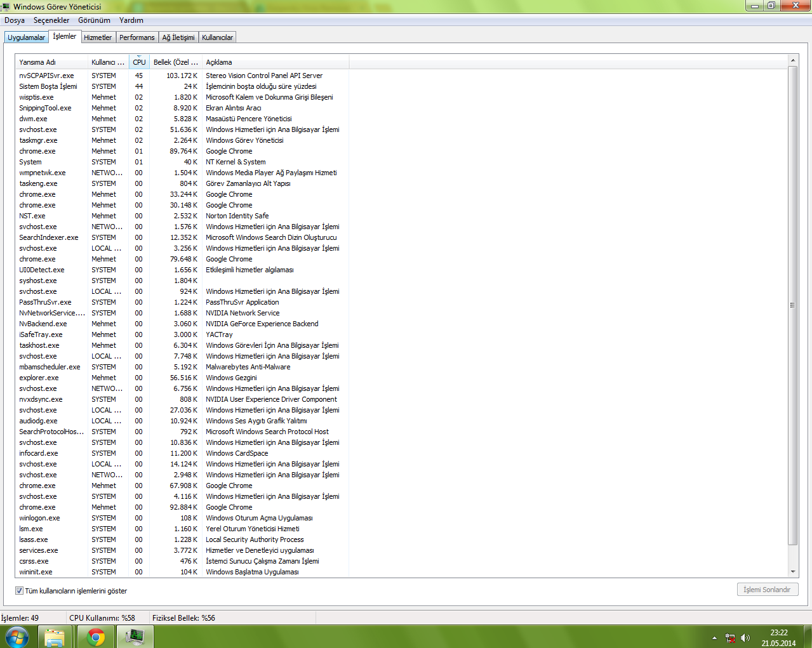Screen dimensions: 812x648
Task: Click the process list scroll-up arrow
Action: click(792, 60)
